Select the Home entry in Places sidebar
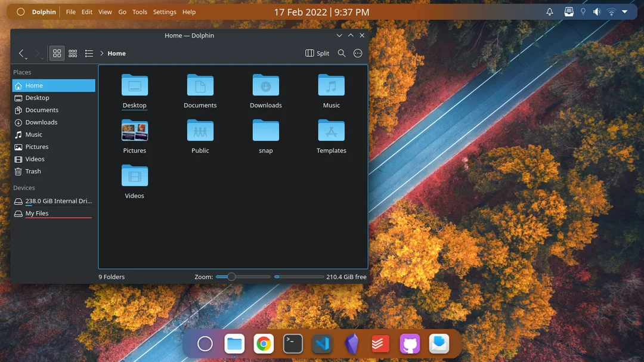Image resolution: width=644 pixels, height=362 pixels. pyautogui.click(x=34, y=85)
